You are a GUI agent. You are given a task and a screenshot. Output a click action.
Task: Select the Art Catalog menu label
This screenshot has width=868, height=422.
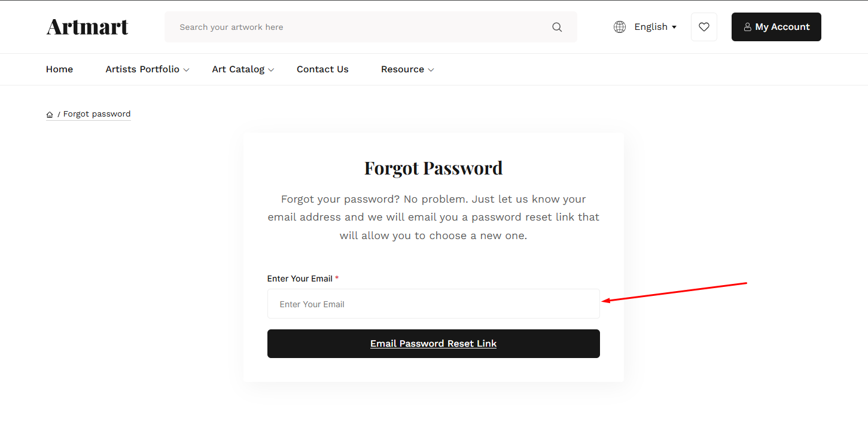(238, 69)
